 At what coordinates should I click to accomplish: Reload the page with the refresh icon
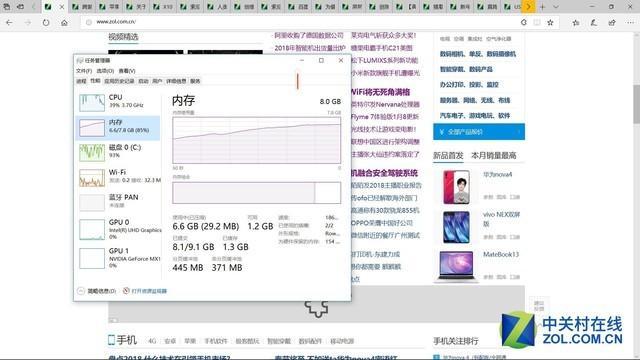pos(46,22)
